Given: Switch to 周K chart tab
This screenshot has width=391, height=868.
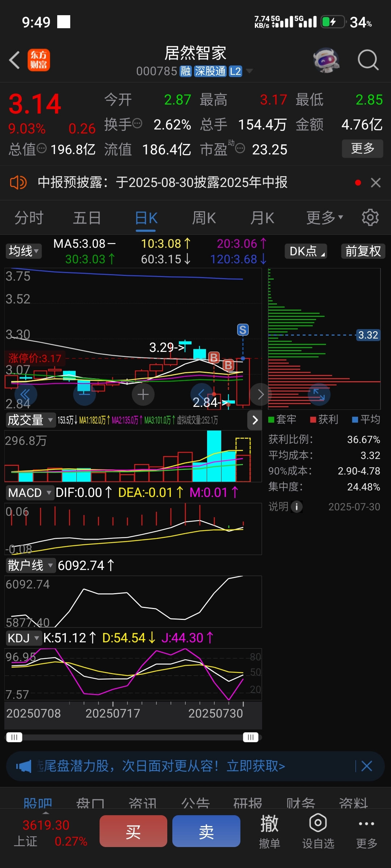Looking at the screenshot, I should [204, 218].
